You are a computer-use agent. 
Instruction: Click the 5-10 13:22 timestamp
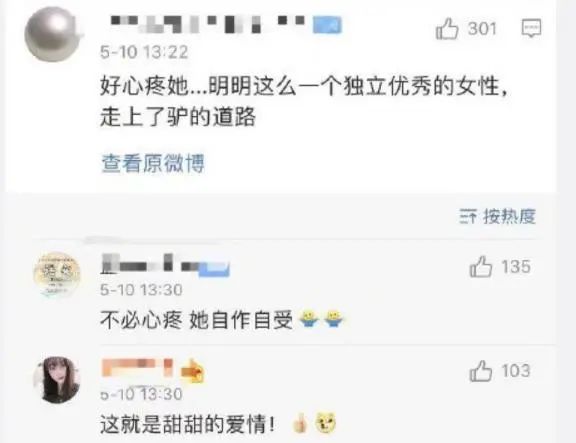coord(144,52)
